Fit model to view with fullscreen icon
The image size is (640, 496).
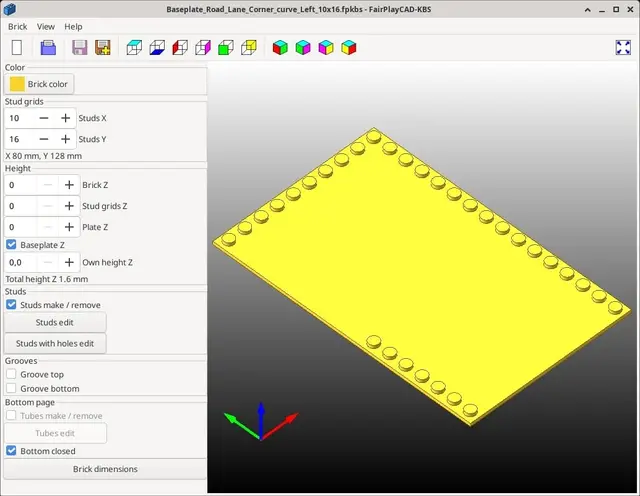(623, 47)
